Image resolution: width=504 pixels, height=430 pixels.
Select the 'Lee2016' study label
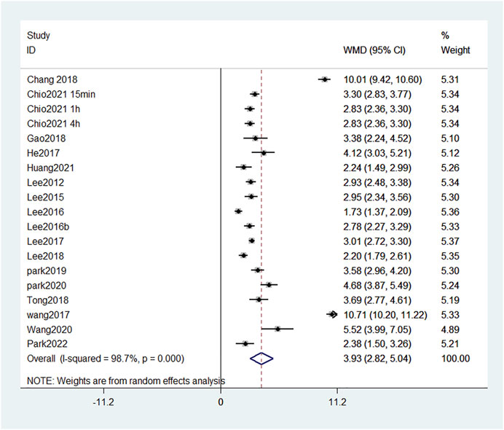click(45, 212)
